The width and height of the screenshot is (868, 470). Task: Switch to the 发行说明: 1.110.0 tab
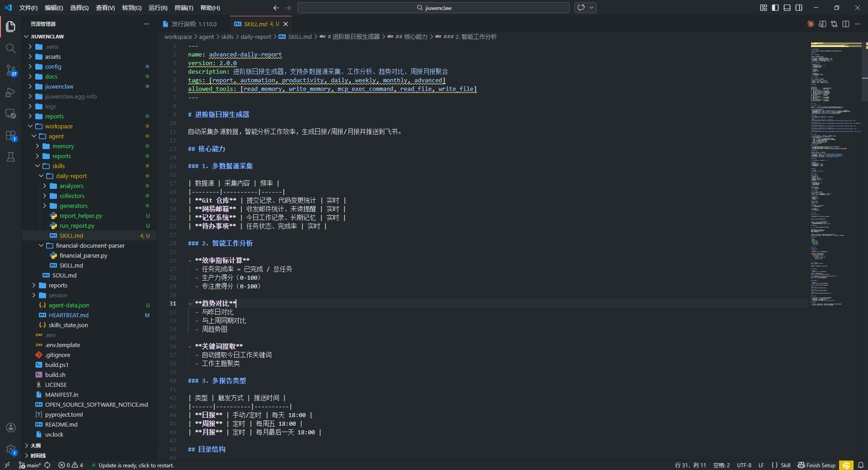[x=193, y=24]
